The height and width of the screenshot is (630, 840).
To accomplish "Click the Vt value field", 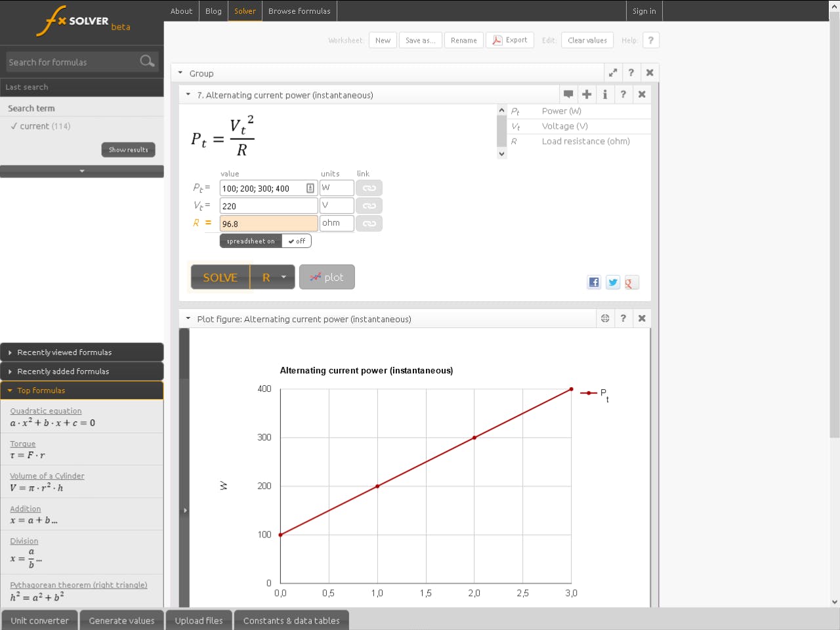I will 268,206.
